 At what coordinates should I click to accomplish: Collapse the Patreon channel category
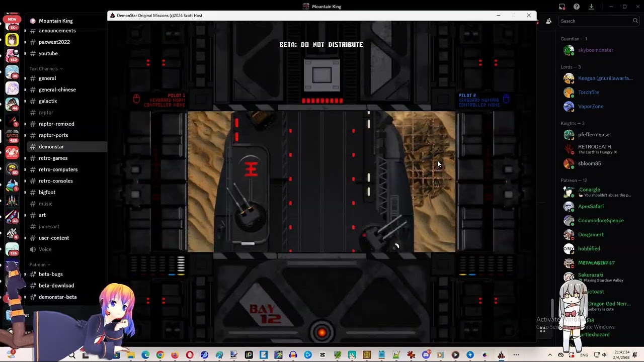click(40, 264)
